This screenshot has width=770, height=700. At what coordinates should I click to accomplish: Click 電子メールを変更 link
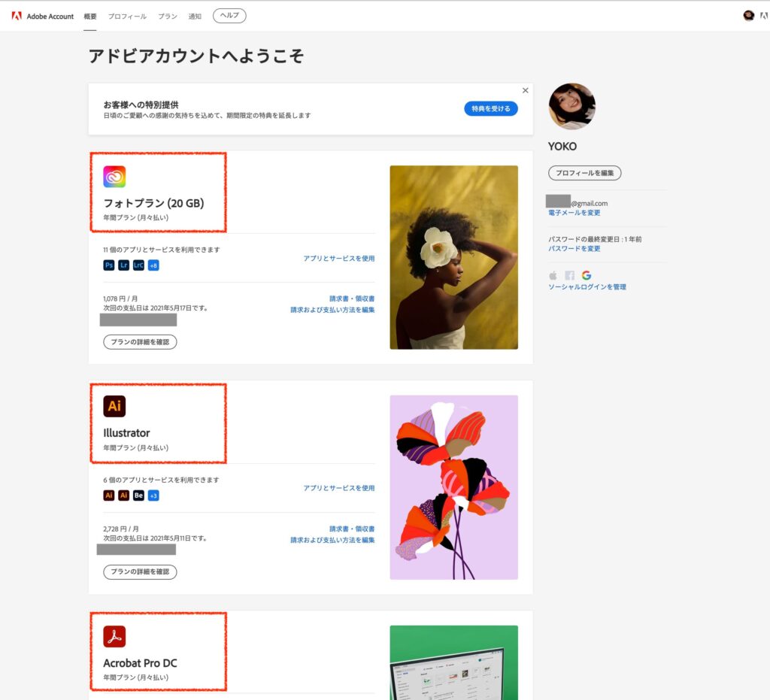(574, 213)
